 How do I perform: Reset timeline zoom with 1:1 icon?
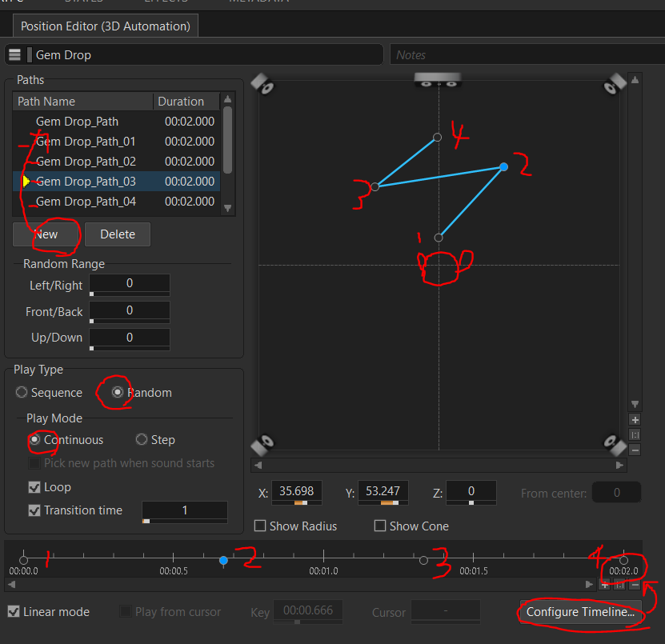pyautogui.click(x=619, y=585)
